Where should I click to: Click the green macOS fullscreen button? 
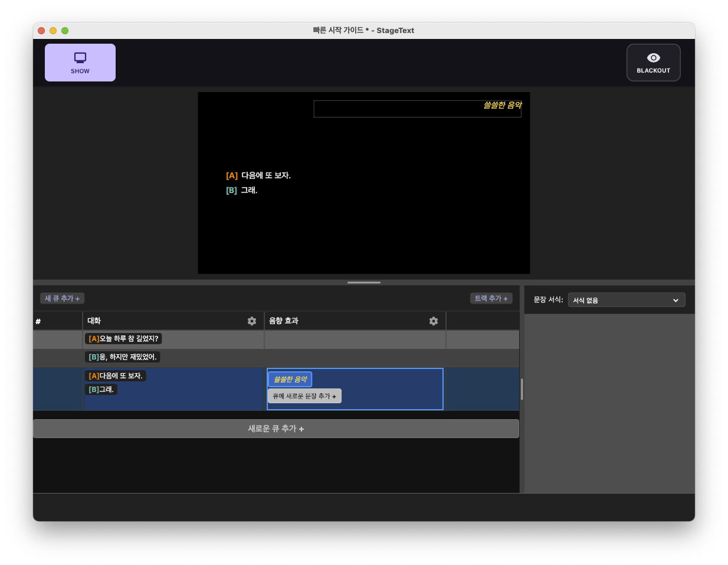pos(65,31)
